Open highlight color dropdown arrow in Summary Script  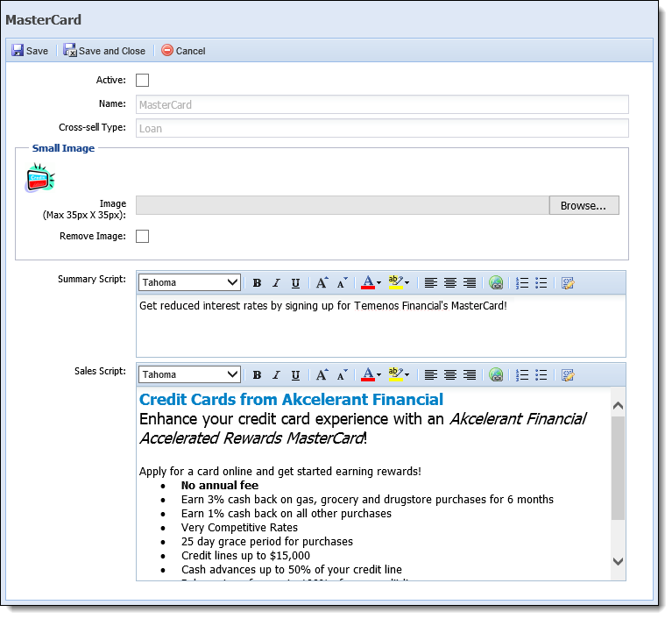coord(407,283)
